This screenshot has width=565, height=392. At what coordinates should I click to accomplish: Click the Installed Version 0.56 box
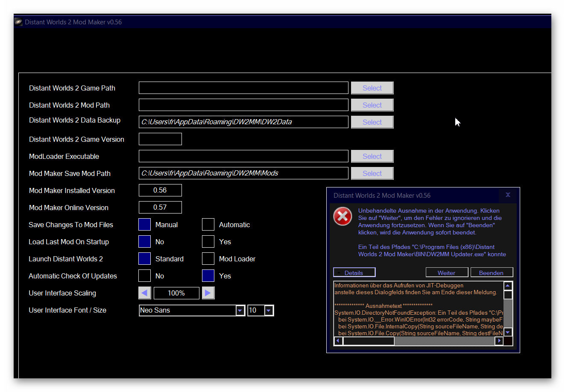tap(160, 190)
